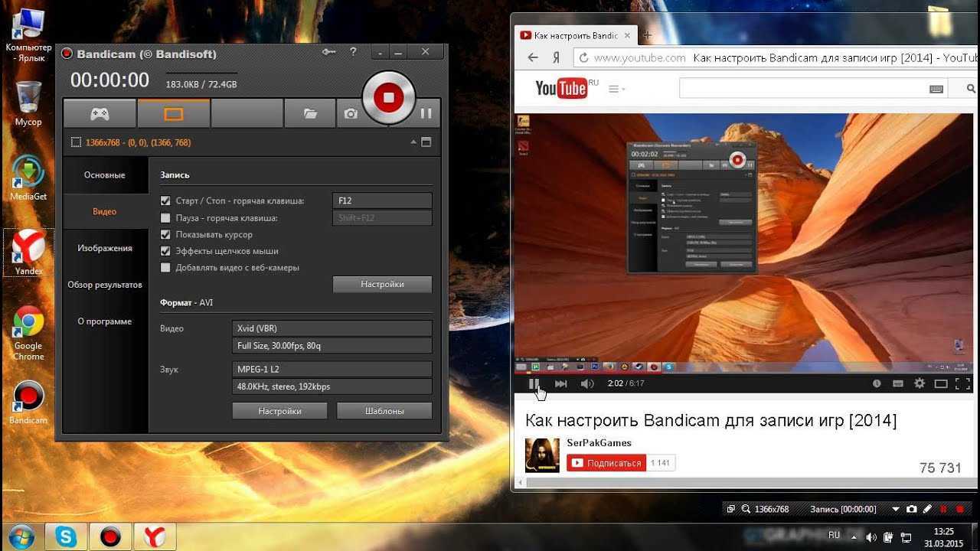Click camera icon in recording overlay bar
The image size is (980, 551).
point(911,509)
